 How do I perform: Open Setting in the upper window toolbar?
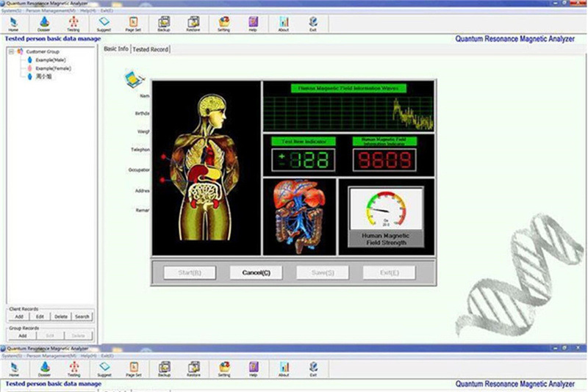coord(224,24)
